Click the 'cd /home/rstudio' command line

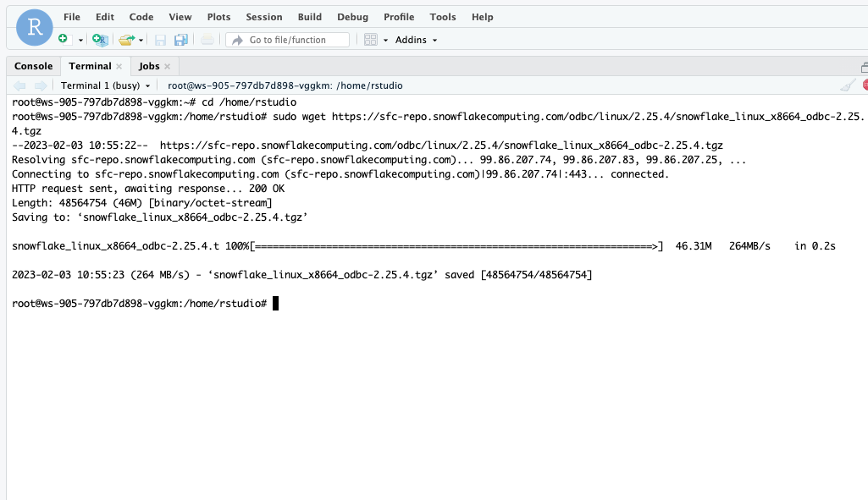(154, 102)
